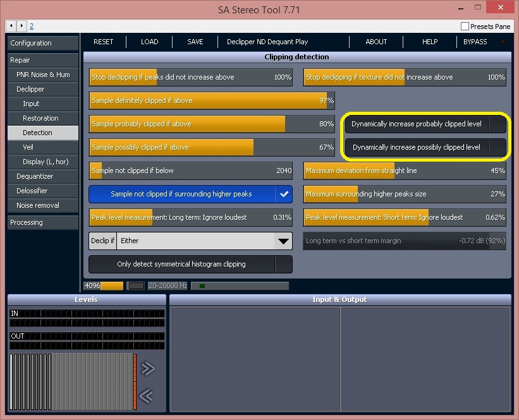Toggle Dynamically increase possibly clipped level
Screen dimensions: 519x420
pos(425,148)
